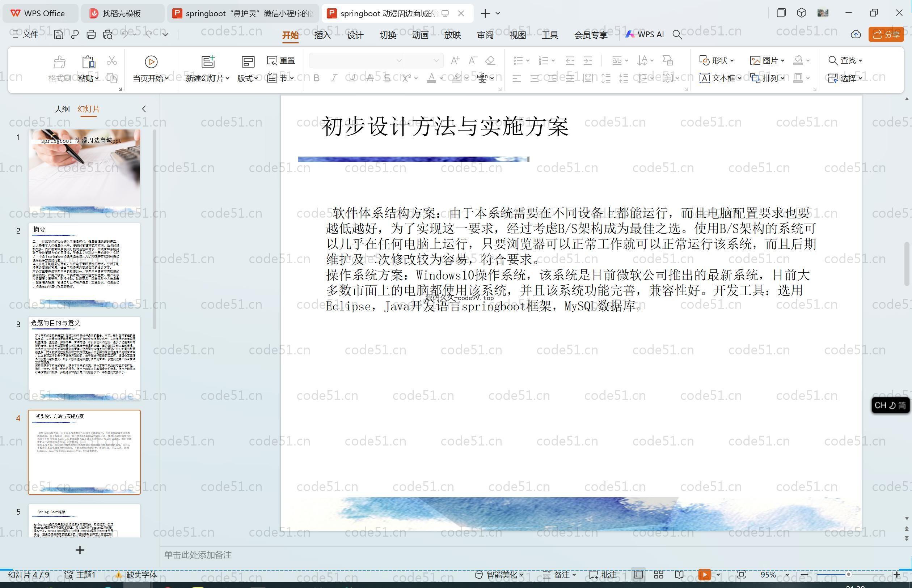This screenshot has height=588, width=912.
Task: Open the Insert (插入) ribbon tab
Action: point(322,35)
